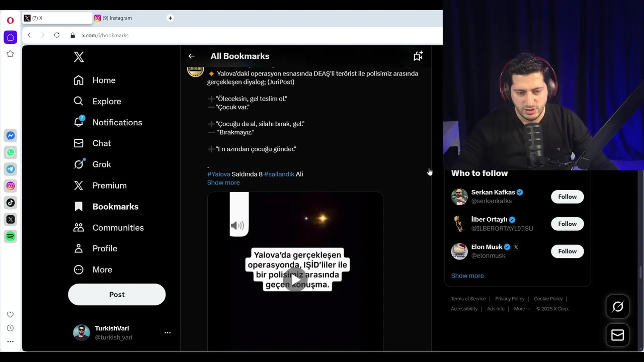Open a new browser tab
644x362 pixels.
click(170, 18)
